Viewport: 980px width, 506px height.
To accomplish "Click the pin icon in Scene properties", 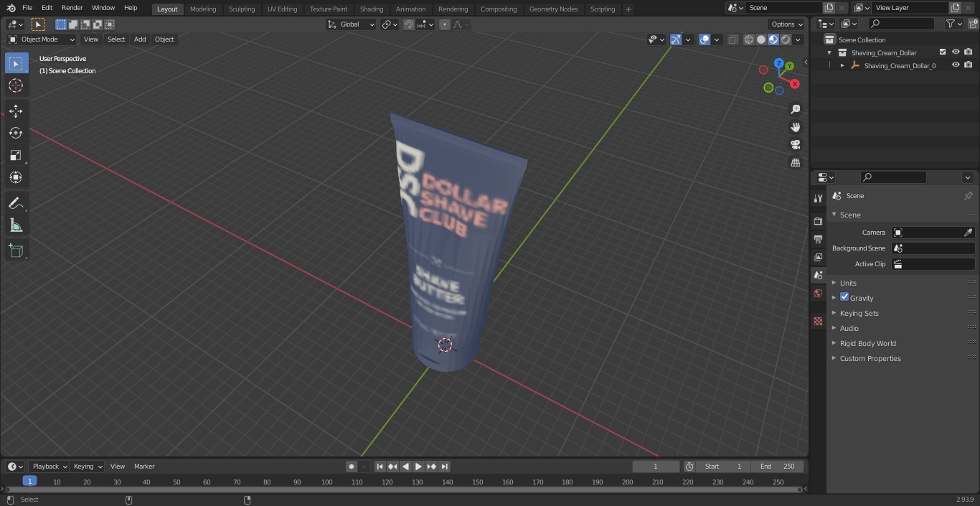I will 968,196.
